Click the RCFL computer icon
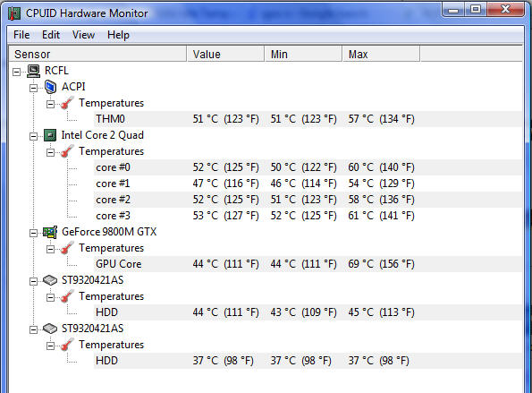Image resolution: width=532 pixels, height=393 pixels. 34,71
